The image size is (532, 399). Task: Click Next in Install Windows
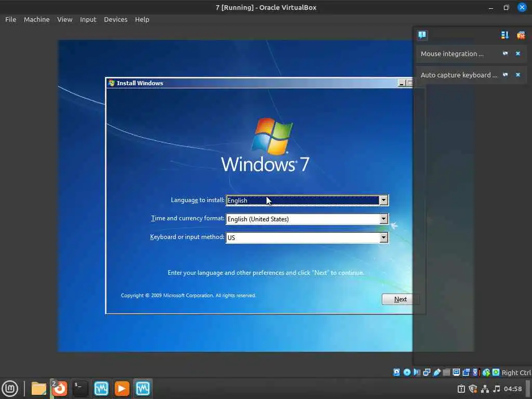(400, 299)
